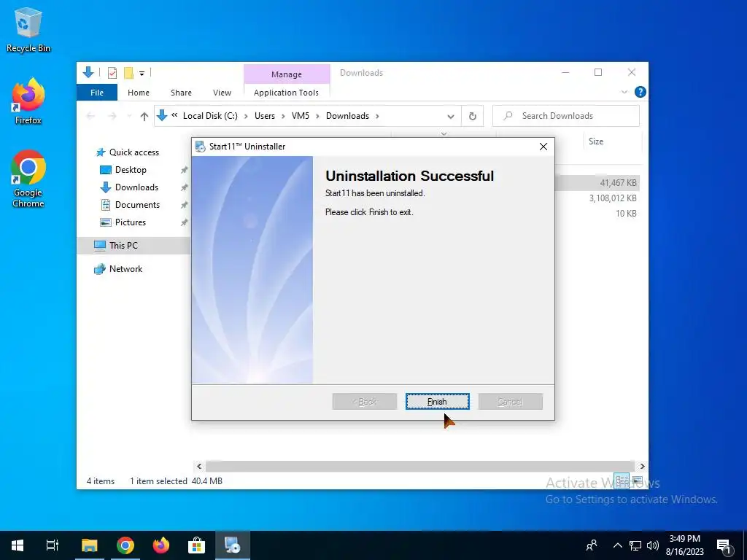Open Explorer Help

640,92
